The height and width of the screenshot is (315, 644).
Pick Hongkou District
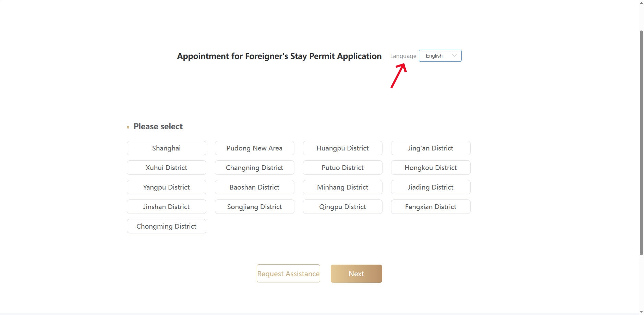point(431,168)
